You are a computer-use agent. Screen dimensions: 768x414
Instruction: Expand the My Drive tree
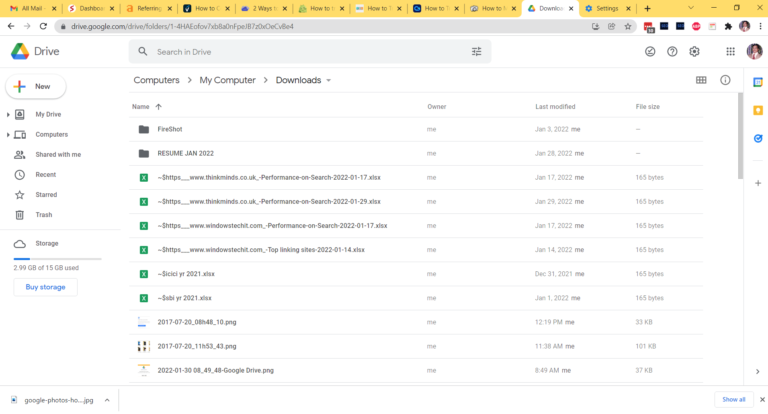(8, 115)
